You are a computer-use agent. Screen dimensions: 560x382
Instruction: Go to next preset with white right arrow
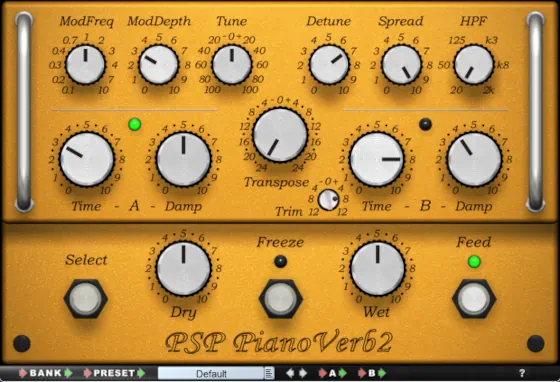coord(303,373)
